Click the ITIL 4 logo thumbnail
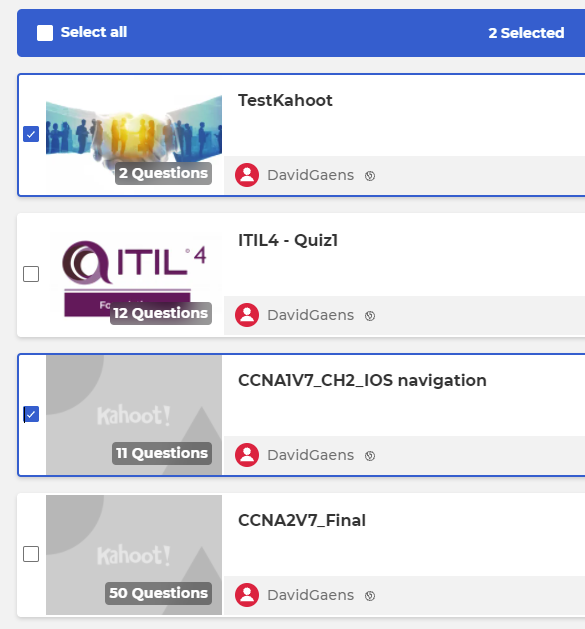This screenshot has width=585, height=629. click(x=134, y=274)
